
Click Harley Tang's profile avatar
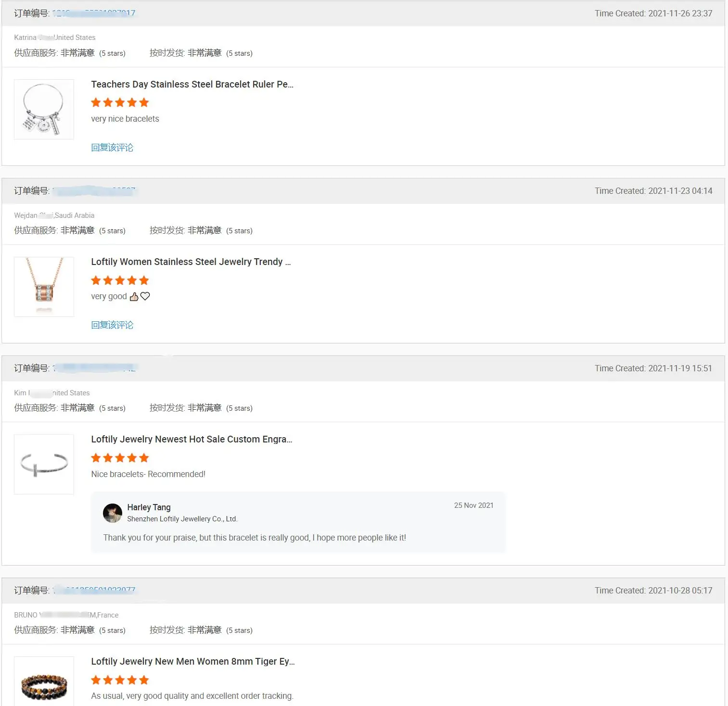(113, 513)
